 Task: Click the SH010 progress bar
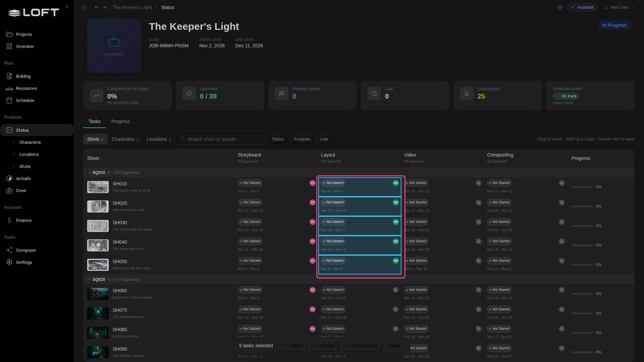[x=582, y=187]
